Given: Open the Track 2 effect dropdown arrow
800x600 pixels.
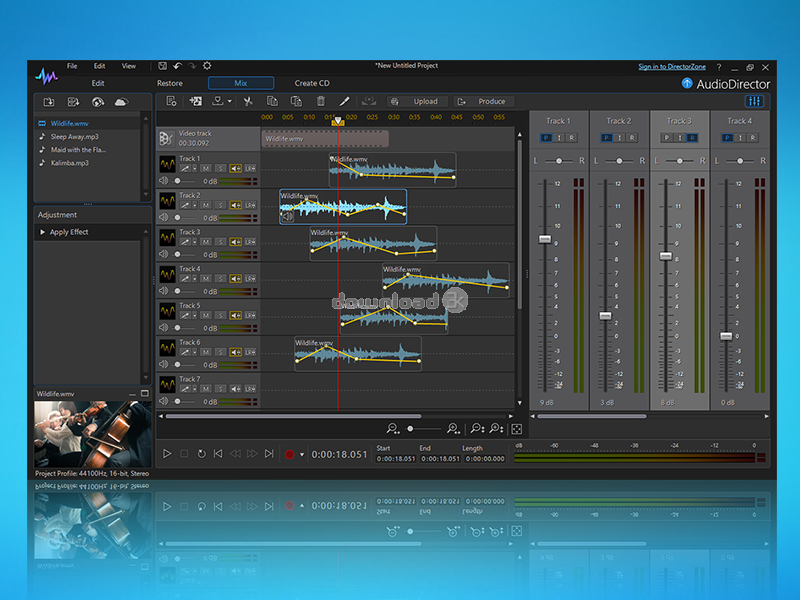Looking at the screenshot, I should (x=194, y=205).
